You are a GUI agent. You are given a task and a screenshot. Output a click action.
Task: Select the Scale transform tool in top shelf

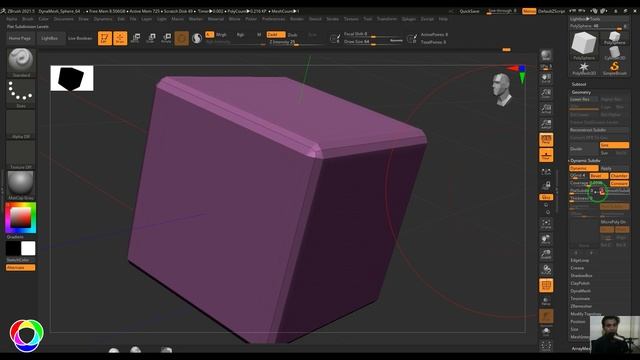151,38
